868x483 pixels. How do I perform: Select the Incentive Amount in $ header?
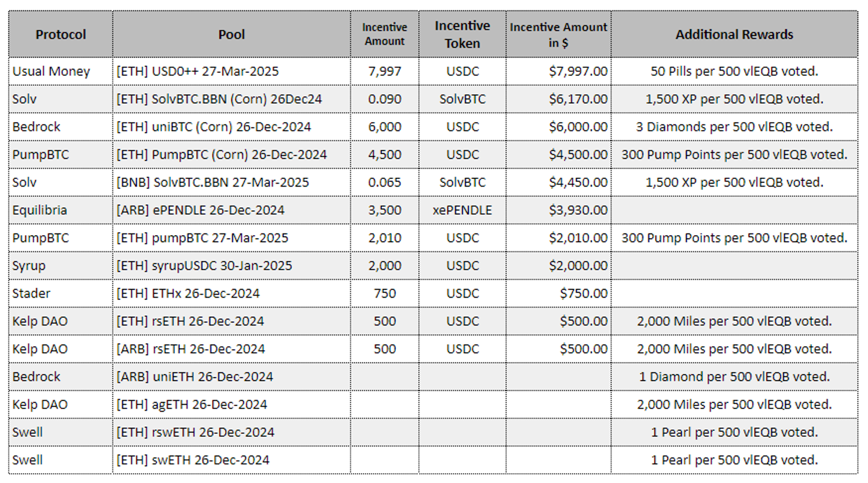tap(558, 35)
